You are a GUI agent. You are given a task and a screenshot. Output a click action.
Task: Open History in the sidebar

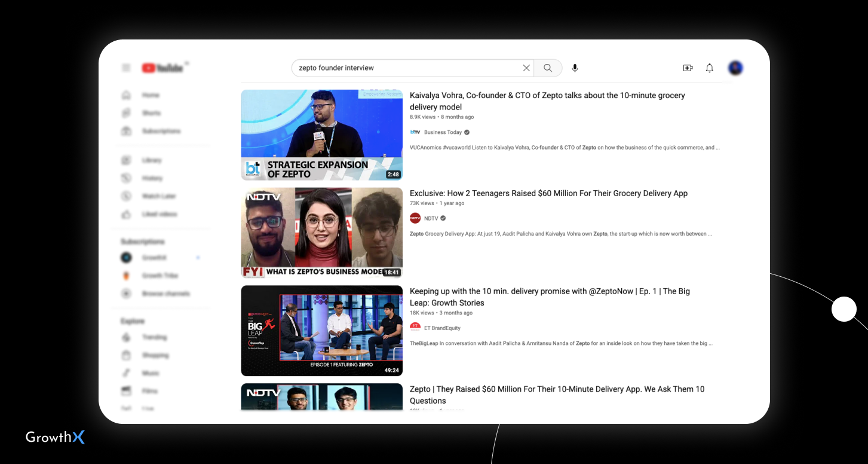(152, 178)
